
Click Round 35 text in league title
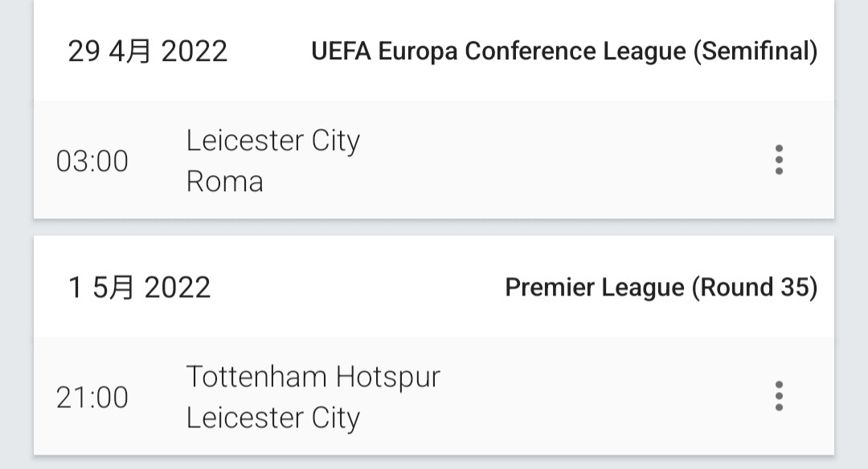pos(755,288)
